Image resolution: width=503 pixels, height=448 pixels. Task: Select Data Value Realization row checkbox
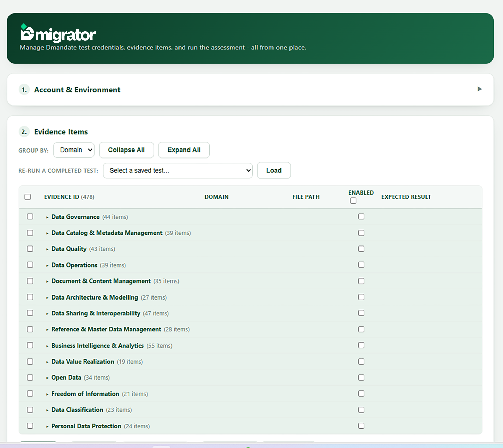point(30,362)
